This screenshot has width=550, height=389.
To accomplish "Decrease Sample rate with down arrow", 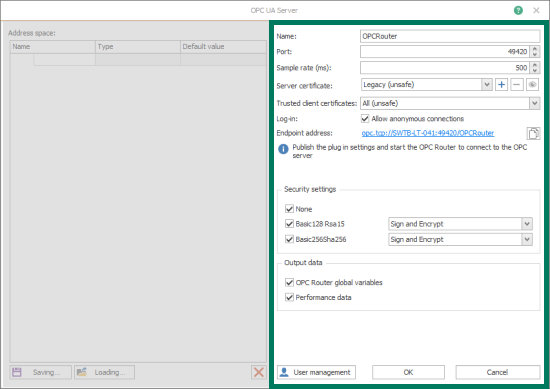I will 535,70.
